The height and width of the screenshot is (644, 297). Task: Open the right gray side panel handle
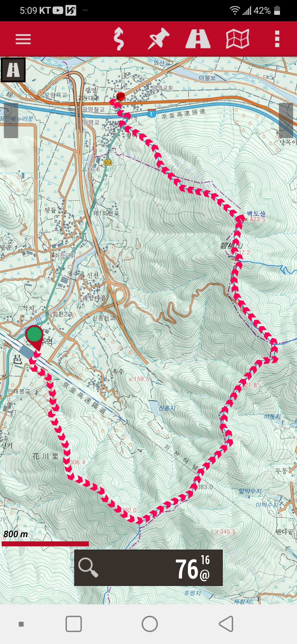pos(286,121)
